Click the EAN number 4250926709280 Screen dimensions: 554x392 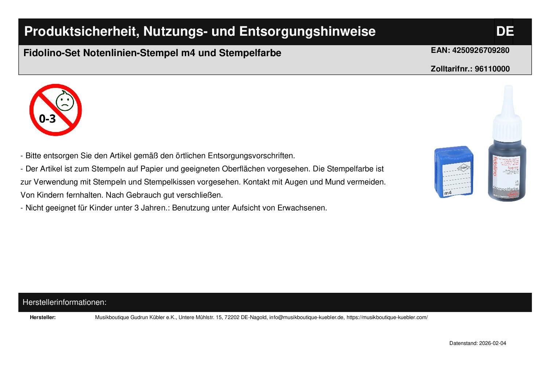click(x=470, y=50)
